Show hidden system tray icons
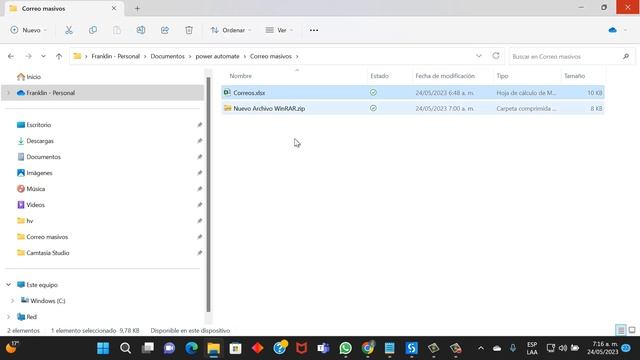The image size is (640, 360). coord(481,348)
